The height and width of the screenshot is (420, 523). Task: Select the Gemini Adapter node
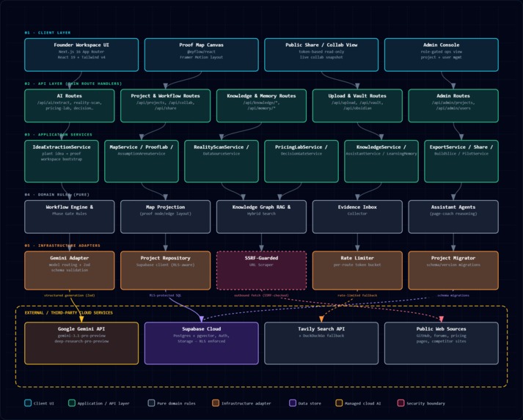tap(70, 270)
